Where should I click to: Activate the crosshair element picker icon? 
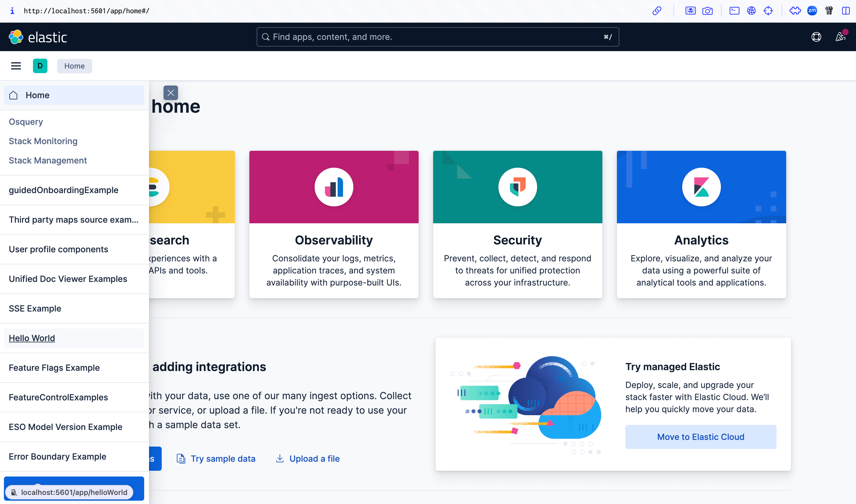tap(768, 11)
